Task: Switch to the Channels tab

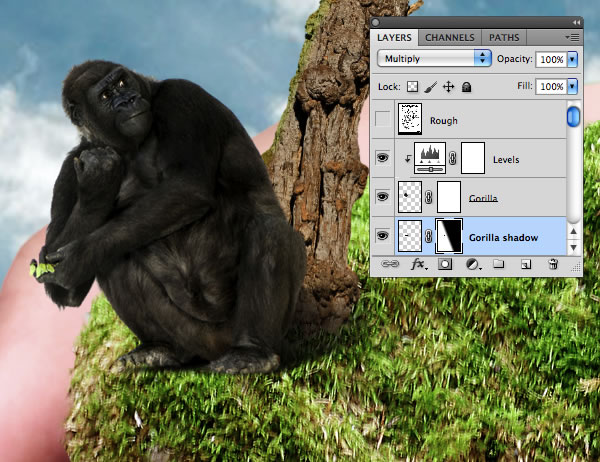Action: [x=449, y=38]
